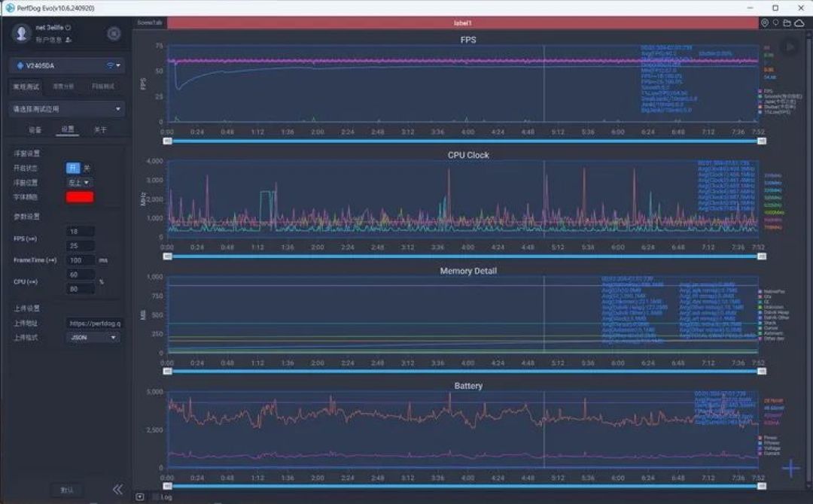The image size is (813, 504).
Task: Click the round settings icon beside account name
Action: [x=114, y=34]
